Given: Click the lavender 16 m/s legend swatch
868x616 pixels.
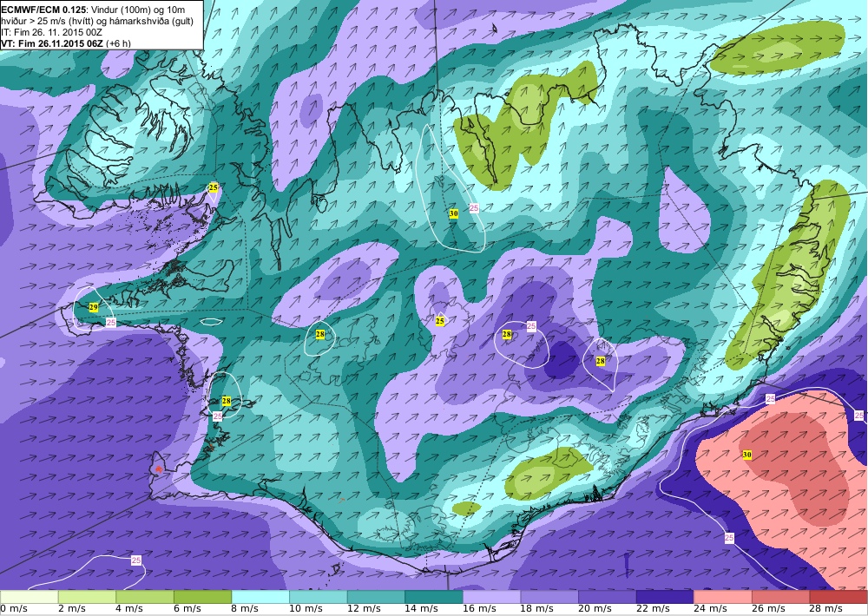Looking at the screenshot, I should point(491,597).
